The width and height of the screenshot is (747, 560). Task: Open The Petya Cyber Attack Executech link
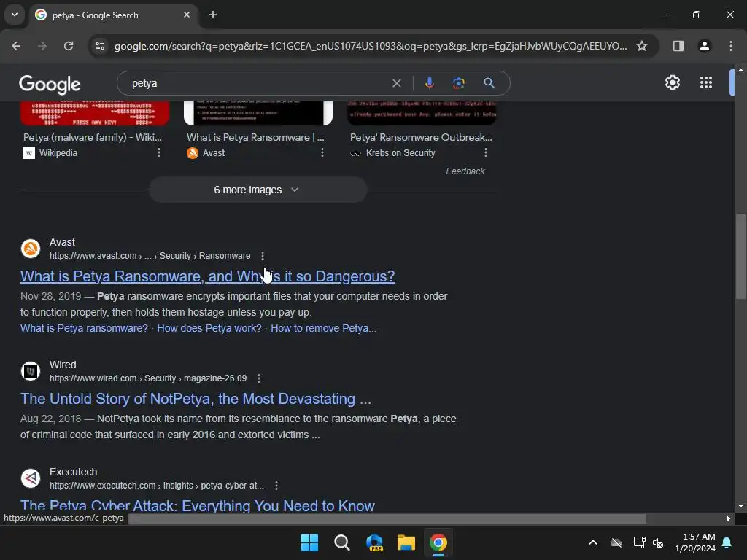tap(197, 506)
